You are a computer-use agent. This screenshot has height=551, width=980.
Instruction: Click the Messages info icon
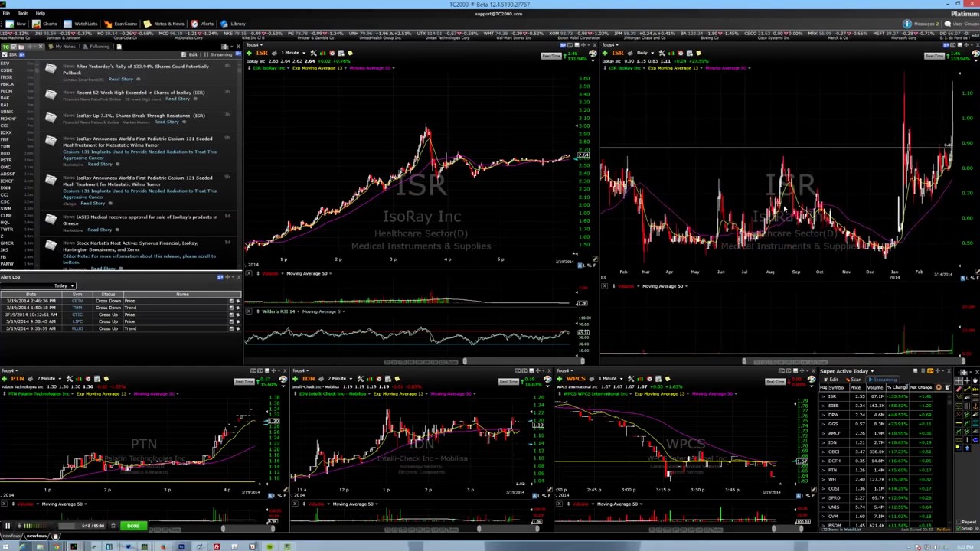click(907, 24)
